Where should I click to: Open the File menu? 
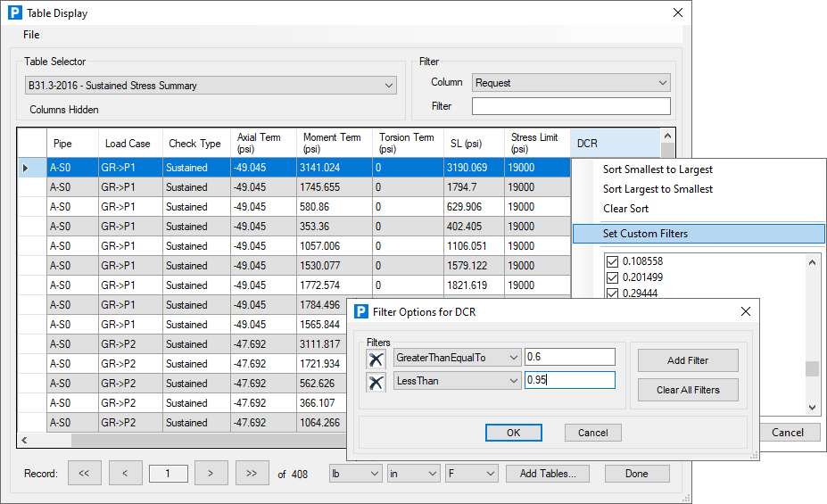31,35
